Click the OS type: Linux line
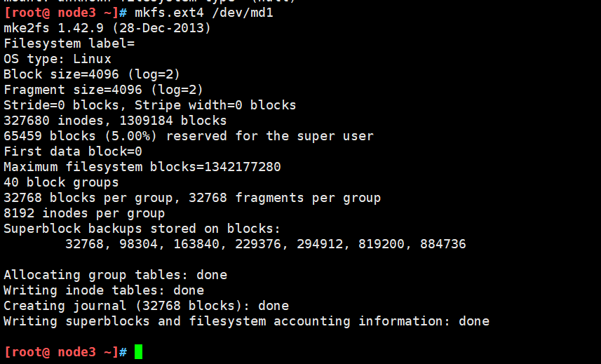This screenshot has height=364, width=601. [x=58, y=59]
